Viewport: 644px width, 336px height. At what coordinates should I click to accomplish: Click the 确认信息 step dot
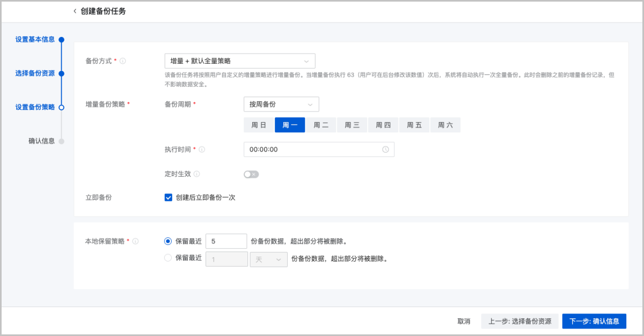pyautogui.click(x=61, y=141)
